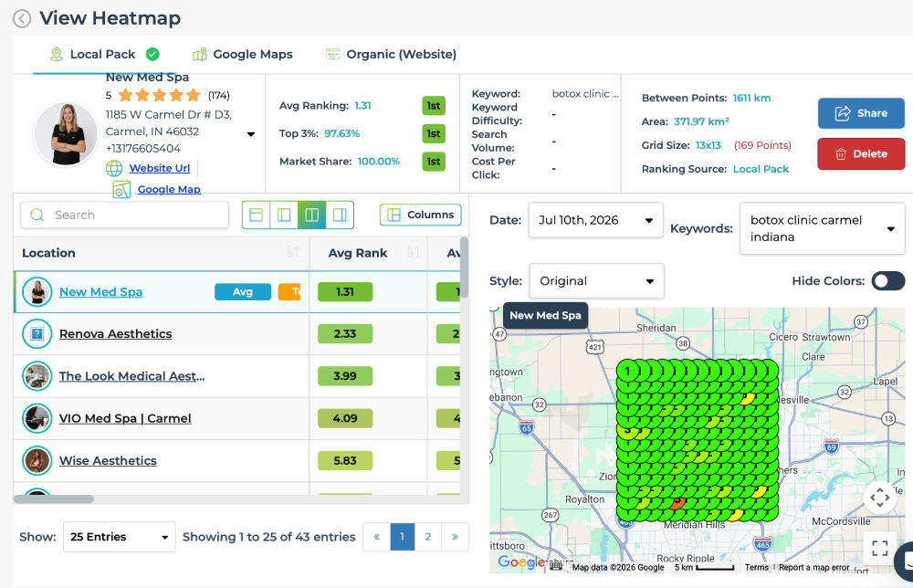
Task: Select the right-panel table layout icon
Action: coord(340,215)
